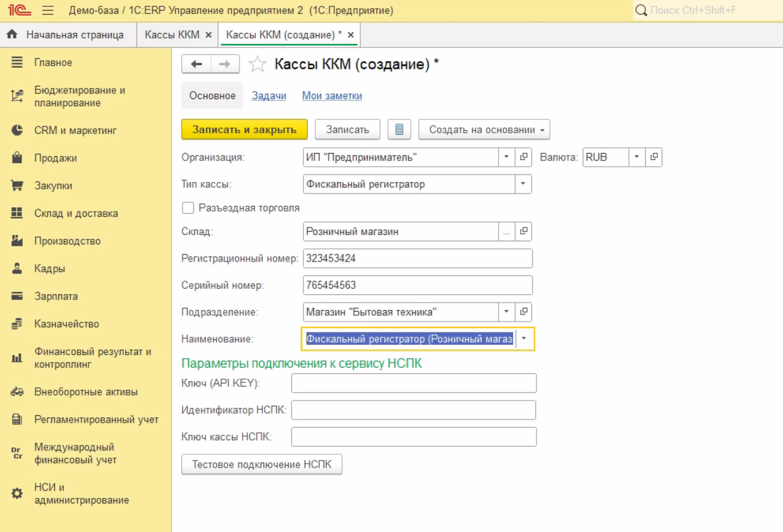Enable Разъездная торговля checkbox
The height and width of the screenshot is (532, 783).
(x=188, y=208)
